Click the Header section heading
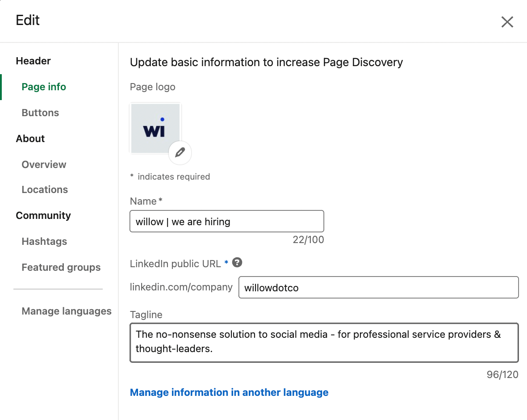 click(x=33, y=61)
